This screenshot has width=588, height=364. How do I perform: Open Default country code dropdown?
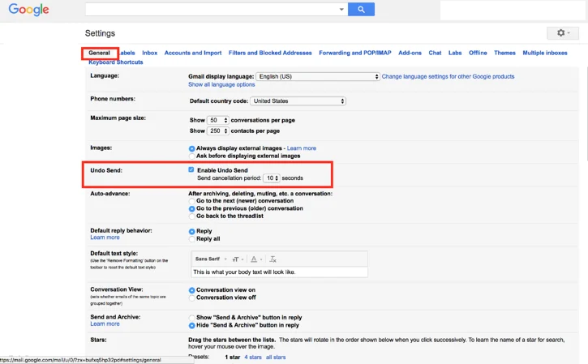tap(298, 101)
